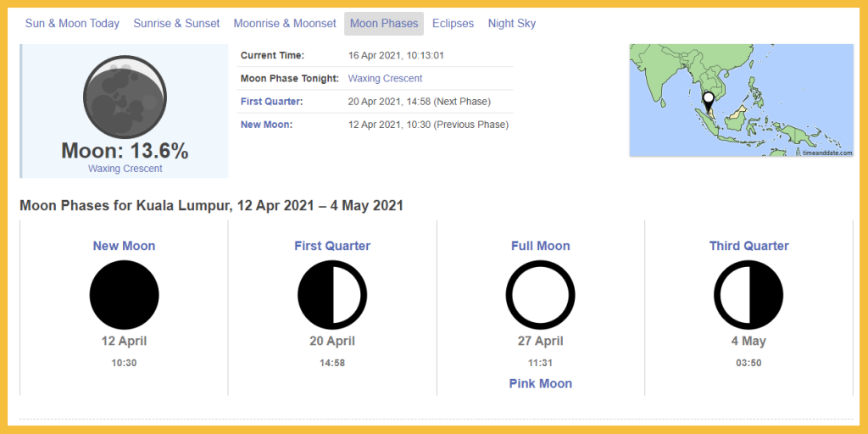Image resolution: width=868 pixels, height=434 pixels.
Task: Go to the Moonrise & Moonset tab
Action: [x=285, y=24]
